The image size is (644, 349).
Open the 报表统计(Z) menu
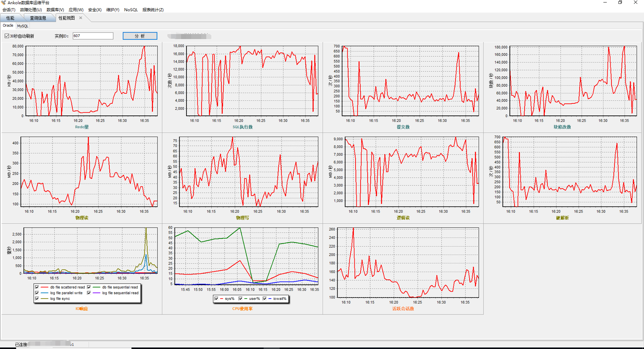pos(153,10)
